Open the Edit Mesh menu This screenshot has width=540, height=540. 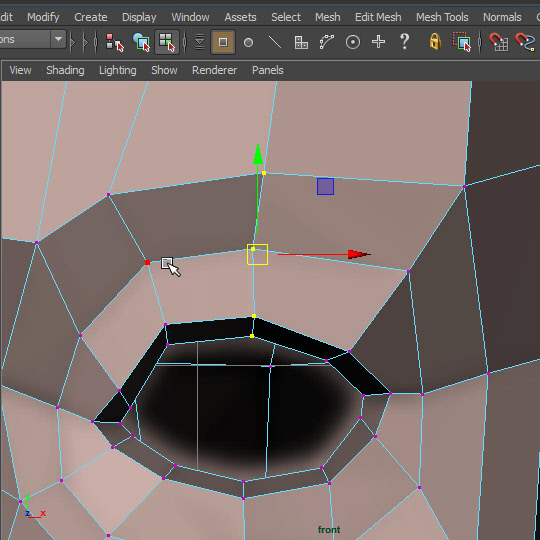pos(378,17)
